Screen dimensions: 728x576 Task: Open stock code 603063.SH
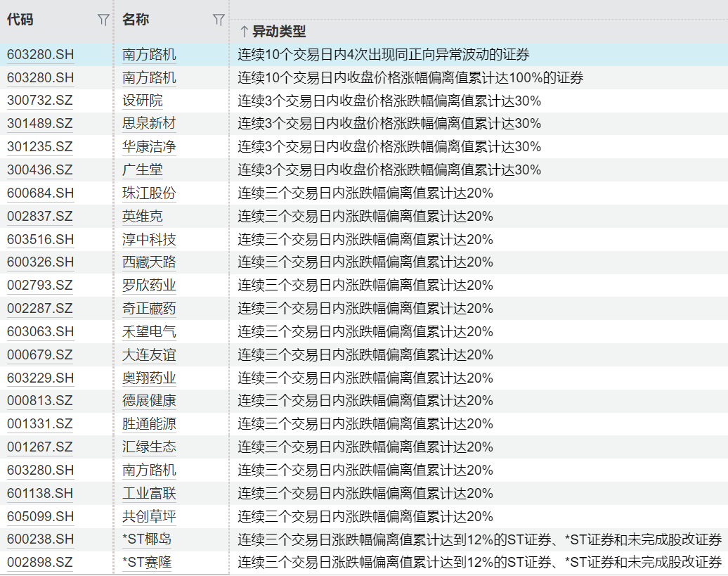pyautogui.click(x=40, y=332)
